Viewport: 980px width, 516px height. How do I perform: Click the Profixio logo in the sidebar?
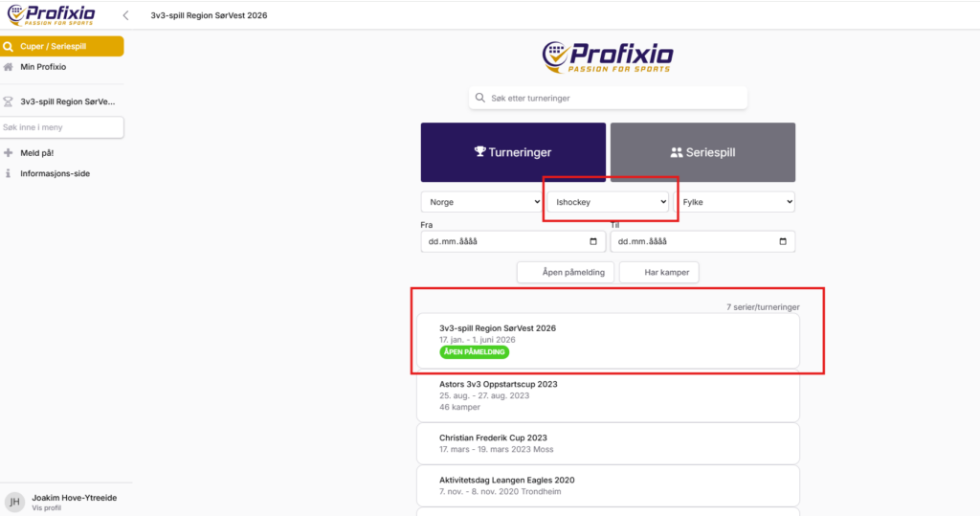click(x=54, y=15)
